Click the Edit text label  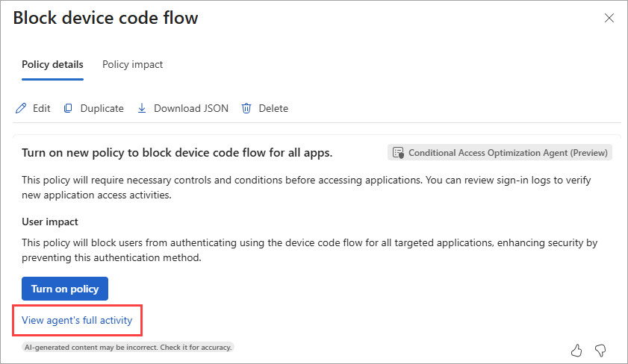point(42,108)
